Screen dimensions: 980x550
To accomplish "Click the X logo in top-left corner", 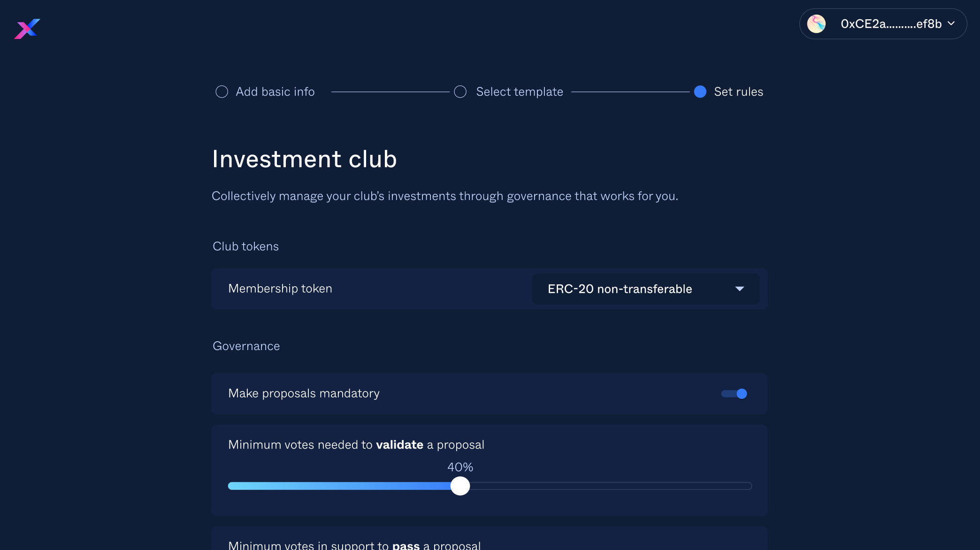I will (27, 29).
